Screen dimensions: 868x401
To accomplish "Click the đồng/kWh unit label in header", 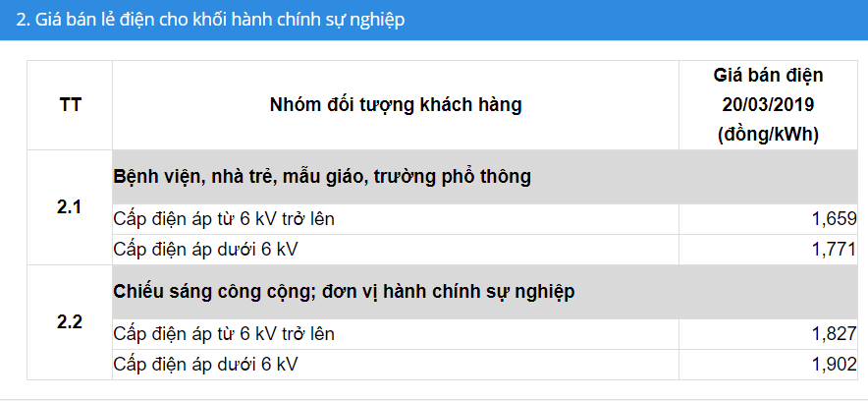I will coord(768,136).
